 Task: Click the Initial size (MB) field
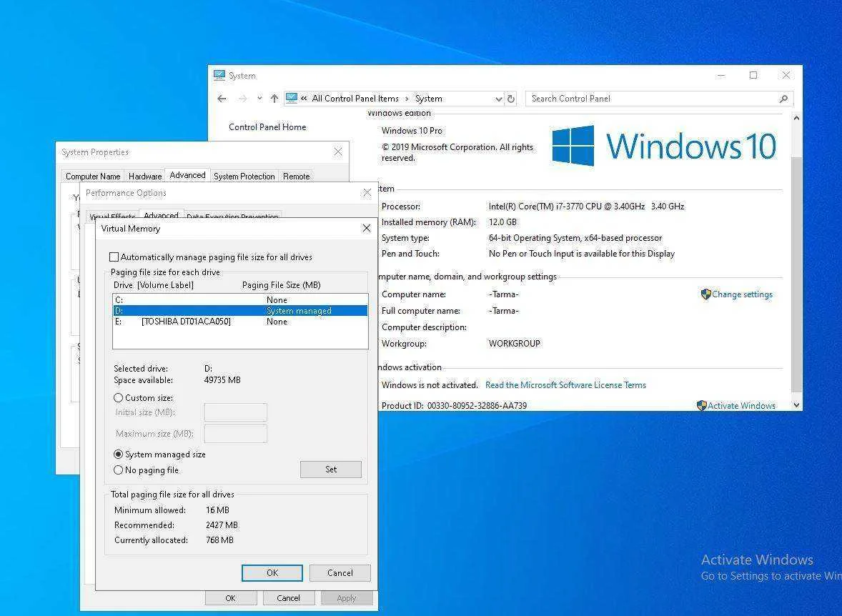click(235, 412)
